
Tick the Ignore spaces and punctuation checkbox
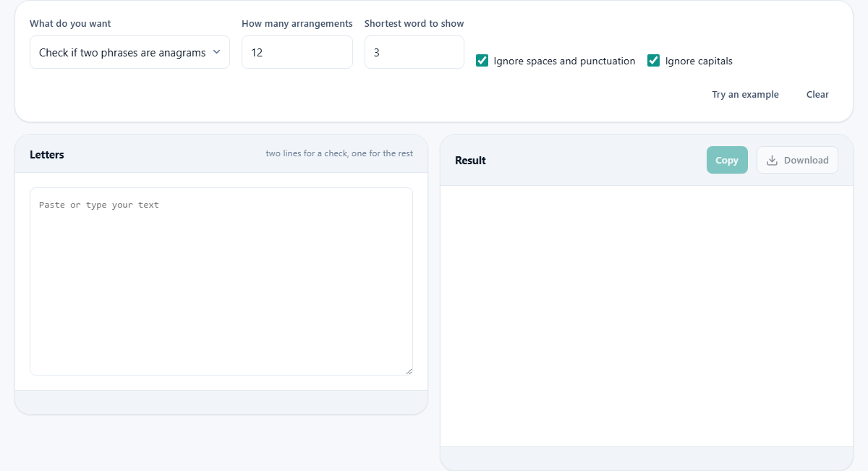coord(482,61)
